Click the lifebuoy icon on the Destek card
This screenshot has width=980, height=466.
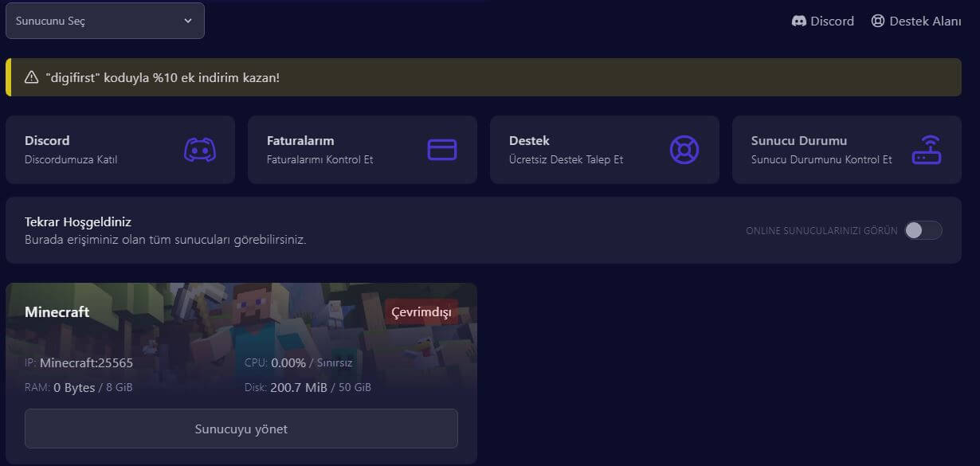tap(684, 150)
